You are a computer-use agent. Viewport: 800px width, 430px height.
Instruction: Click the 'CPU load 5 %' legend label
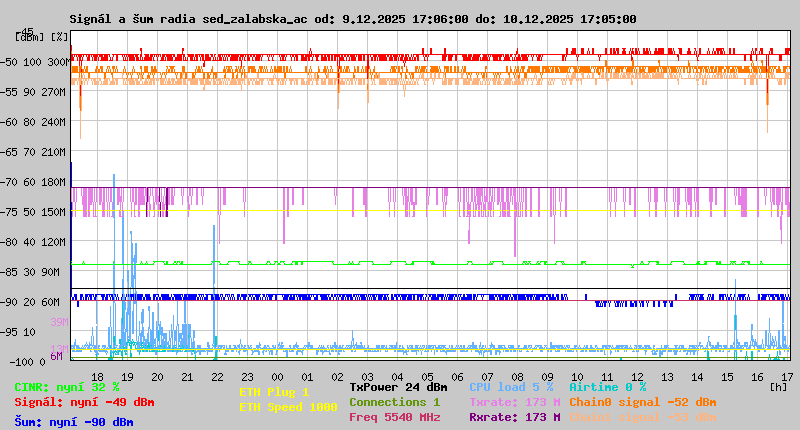(x=511, y=387)
